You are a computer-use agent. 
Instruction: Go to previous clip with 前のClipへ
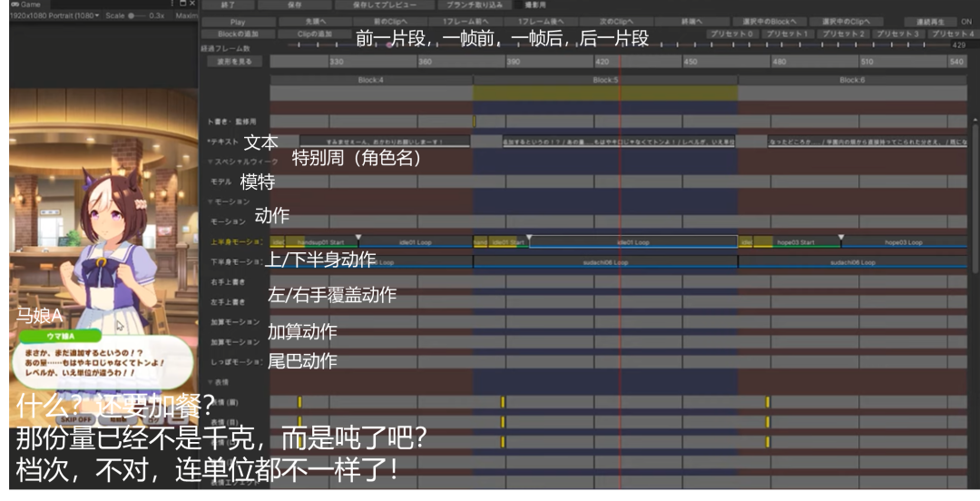tap(390, 22)
